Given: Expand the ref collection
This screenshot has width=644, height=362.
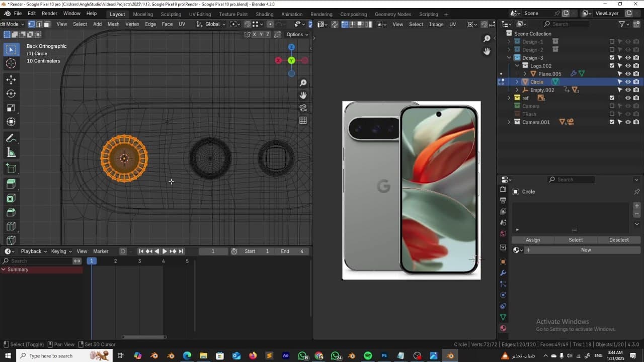Looking at the screenshot, I should point(509,98).
